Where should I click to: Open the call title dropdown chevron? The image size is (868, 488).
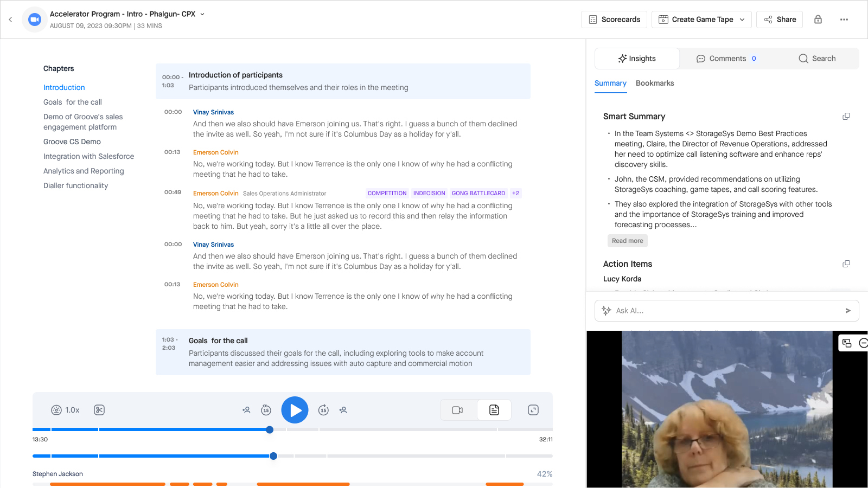(202, 14)
